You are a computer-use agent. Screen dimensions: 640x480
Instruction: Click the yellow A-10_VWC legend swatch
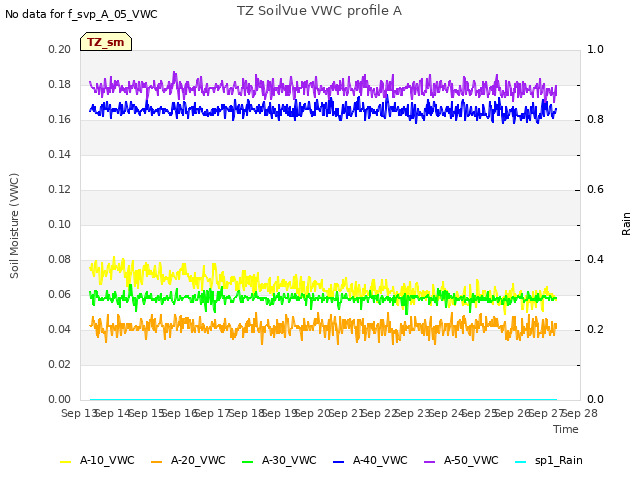pyautogui.click(x=66, y=462)
